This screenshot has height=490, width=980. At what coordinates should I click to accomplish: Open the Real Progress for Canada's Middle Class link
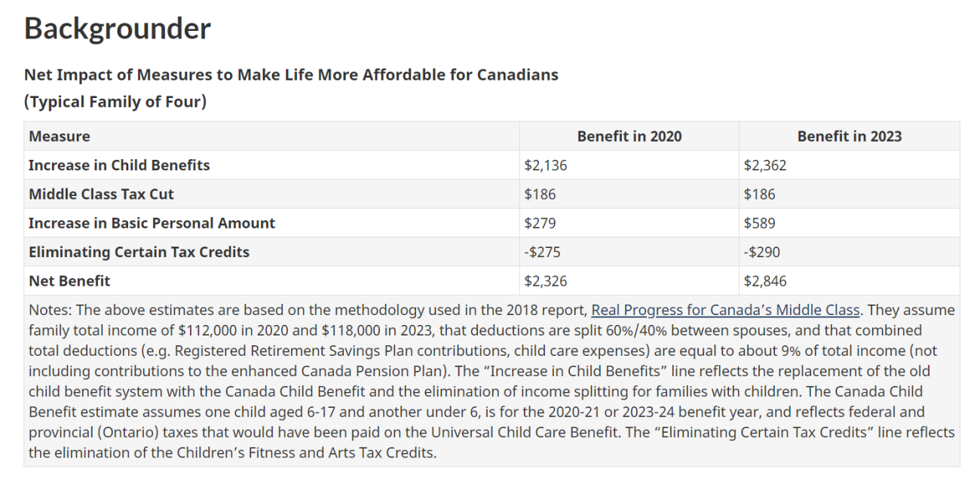(x=725, y=310)
